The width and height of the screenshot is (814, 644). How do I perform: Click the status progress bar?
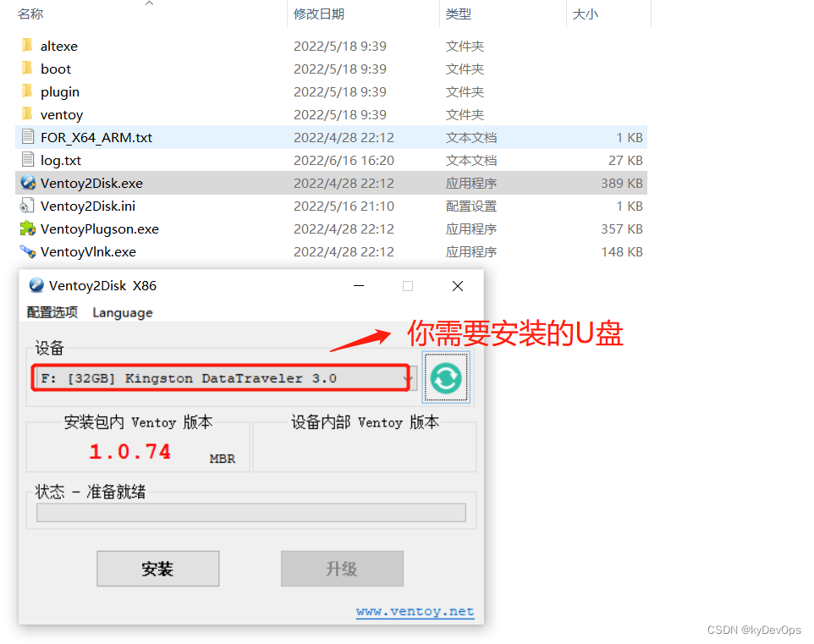[251, 512]
